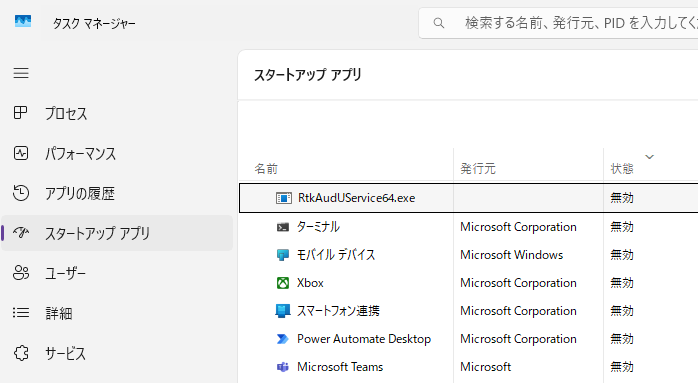Click the ユーザー people icon
This screenshot has width=698, height=383.
pyautogui.click(x=21, y=273)
